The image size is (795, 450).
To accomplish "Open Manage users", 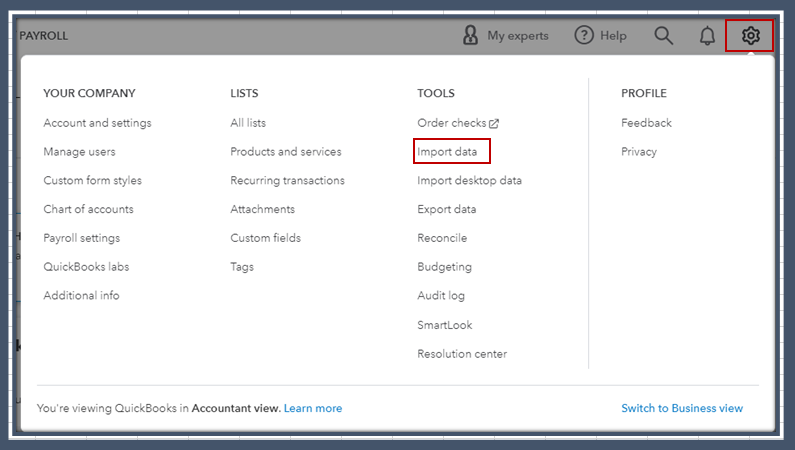I will (79, 152).
